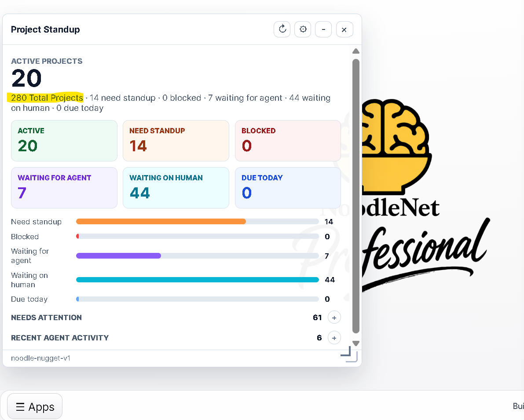The width and height of the screenshot is (524, 420).
Task: Click the Waiting for agent row label
Action: coord(30,256)
